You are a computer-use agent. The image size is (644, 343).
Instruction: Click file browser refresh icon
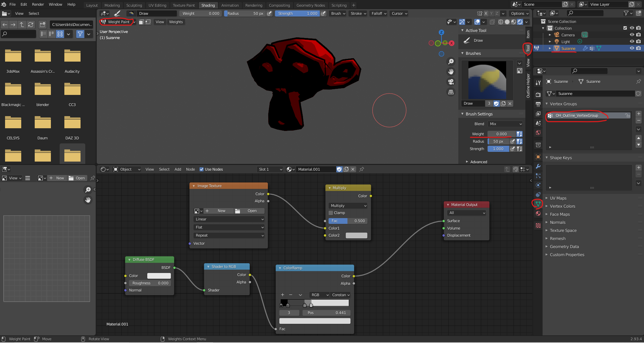[x=31, y=25]
